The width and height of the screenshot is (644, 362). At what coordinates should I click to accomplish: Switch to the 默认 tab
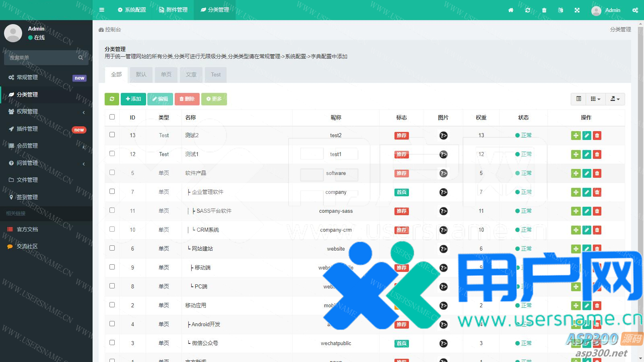pos(141,74)
